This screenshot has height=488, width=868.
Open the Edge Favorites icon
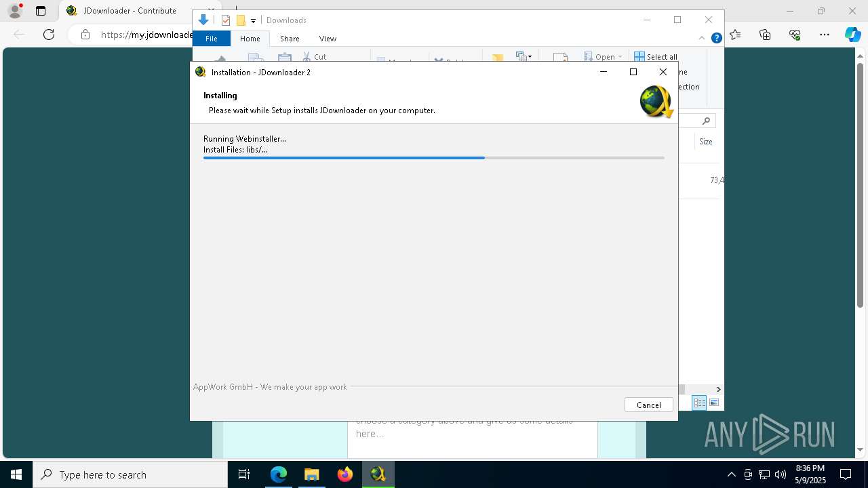tap(735, 35)
